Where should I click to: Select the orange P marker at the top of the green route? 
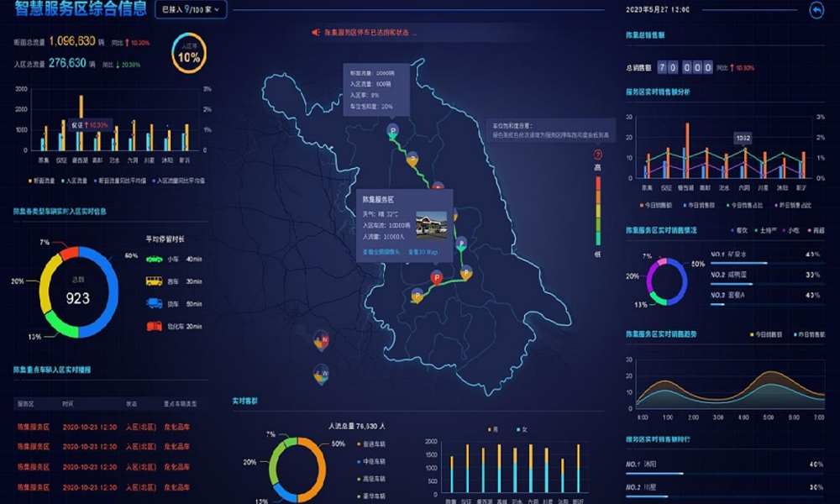coord(412,159)
